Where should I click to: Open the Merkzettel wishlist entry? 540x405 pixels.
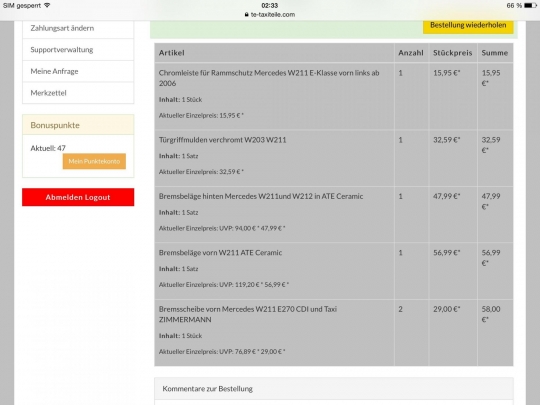78,93
